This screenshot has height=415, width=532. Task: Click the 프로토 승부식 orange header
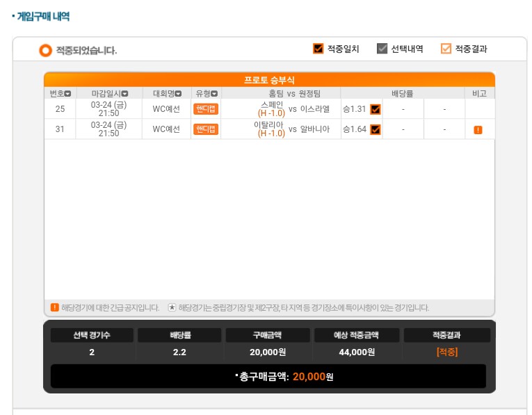[x=269, y=80]
